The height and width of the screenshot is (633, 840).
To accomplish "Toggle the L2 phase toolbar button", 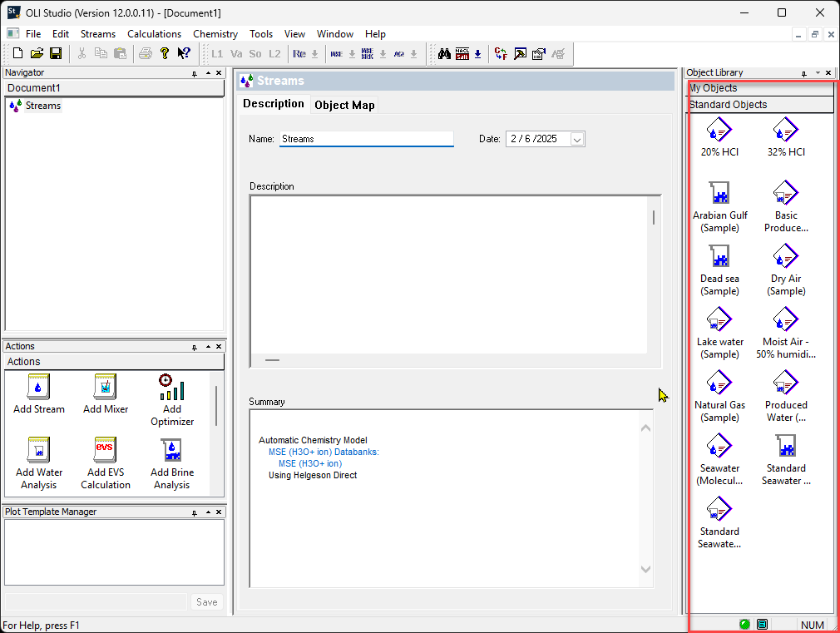I will coord(274,53).
